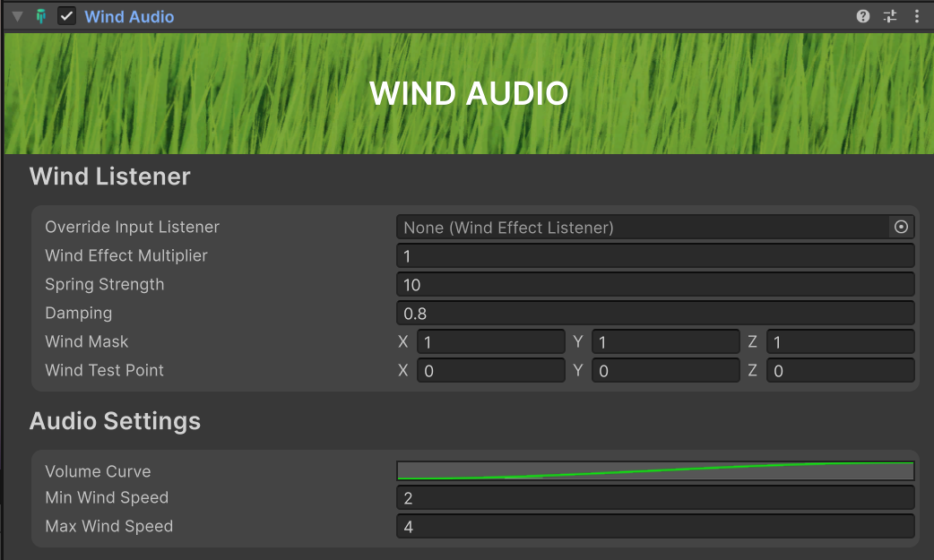Click the Wind Audio script icon
934x560 pixels.
41,16
